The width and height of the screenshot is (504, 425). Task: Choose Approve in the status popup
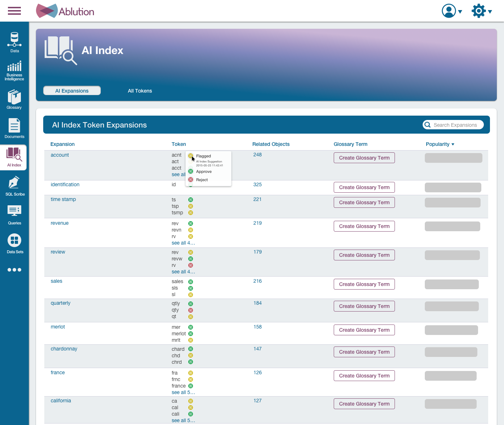(x=203, y=171)
